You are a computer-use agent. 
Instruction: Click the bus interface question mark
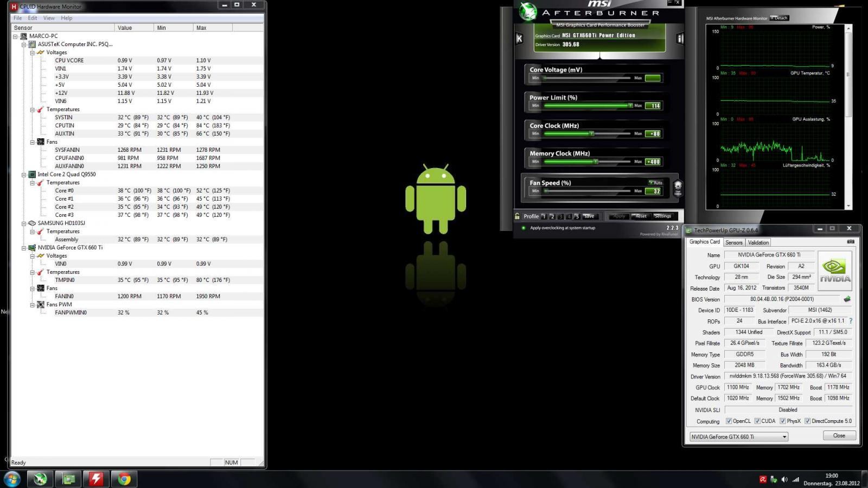click(x=851, y=321)
